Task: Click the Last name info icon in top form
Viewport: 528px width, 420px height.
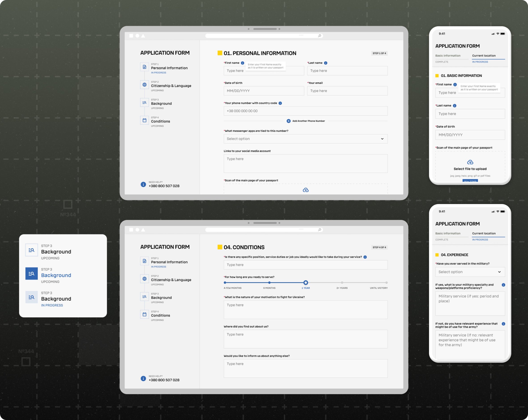Action: tap(326, 63)
